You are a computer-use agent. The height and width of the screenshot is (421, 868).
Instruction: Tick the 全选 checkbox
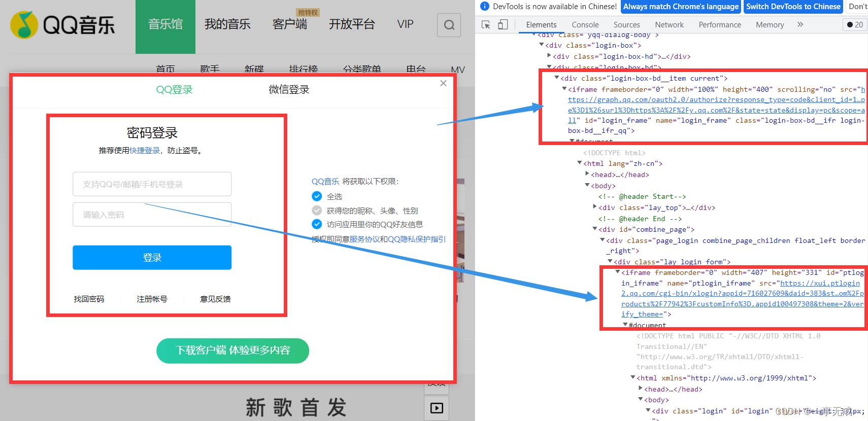[x=317, y=196]
